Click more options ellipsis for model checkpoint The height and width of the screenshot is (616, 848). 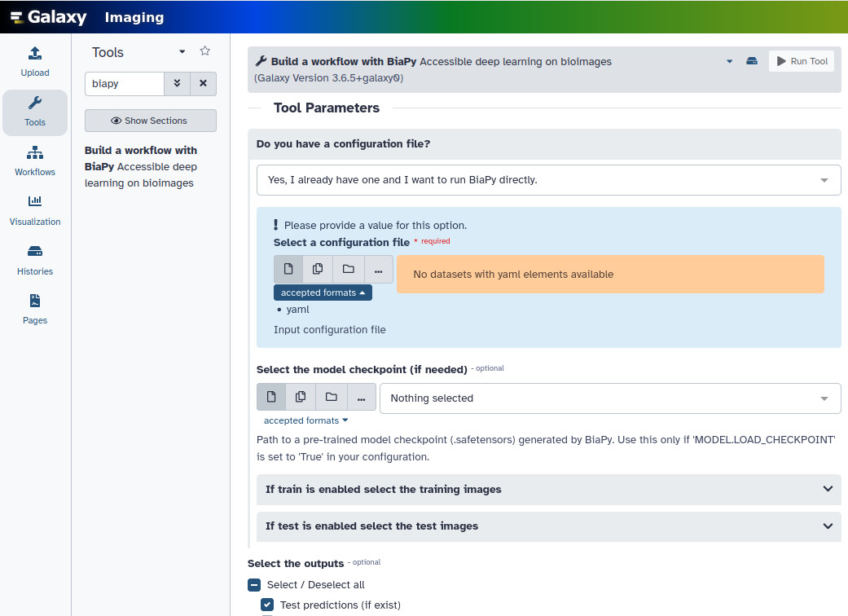[361, 397]
